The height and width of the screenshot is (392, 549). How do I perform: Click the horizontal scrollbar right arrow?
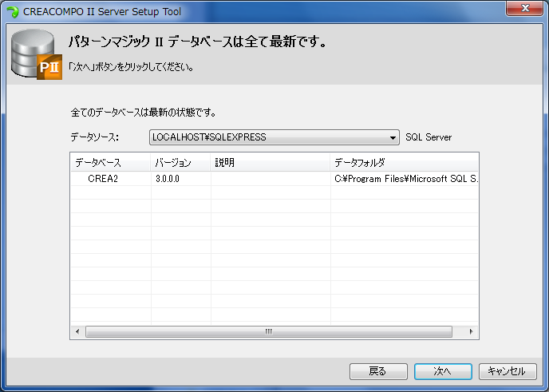coord(471,331)
